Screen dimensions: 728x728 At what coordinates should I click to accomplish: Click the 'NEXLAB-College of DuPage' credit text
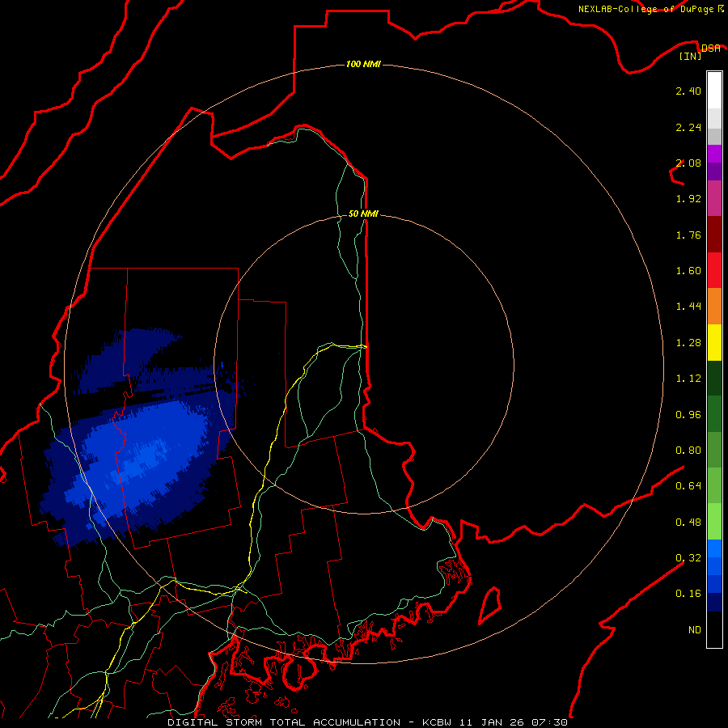pyautogui.click(x=647, y=9)
